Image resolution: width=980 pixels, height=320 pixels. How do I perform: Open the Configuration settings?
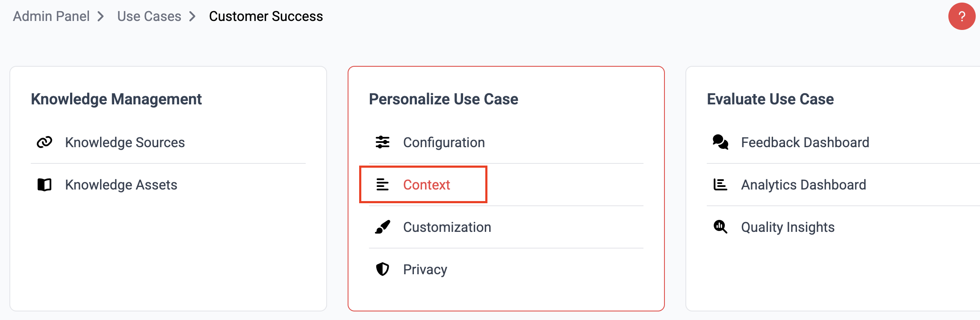click(x=444, y=142)
